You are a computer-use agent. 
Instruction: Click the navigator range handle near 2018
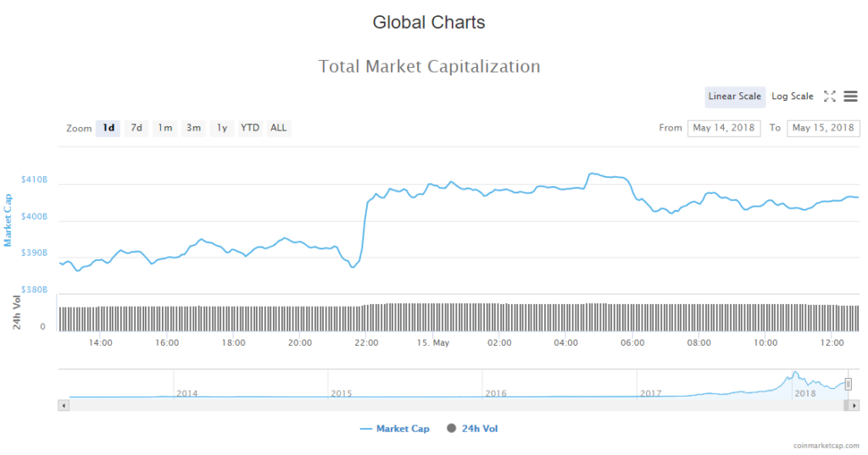(848, 384)
